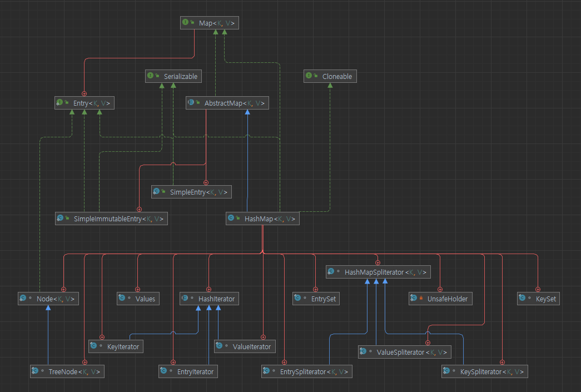The height and width of the screenshot is (392, 581).
Task: Select the Map<K, V> interface node
Action: [x=210, y=23]
